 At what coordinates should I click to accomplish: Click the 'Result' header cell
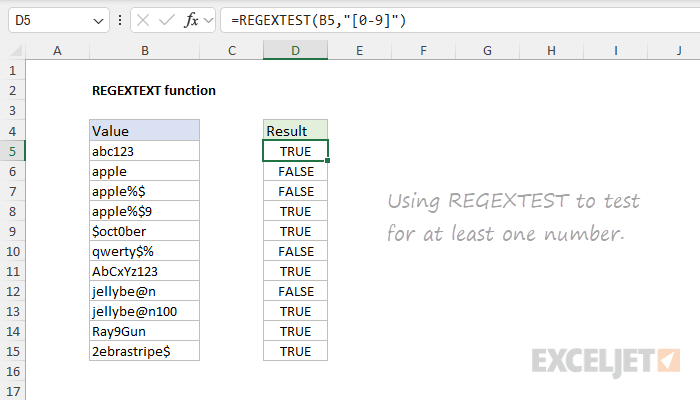tap(296, 131)
